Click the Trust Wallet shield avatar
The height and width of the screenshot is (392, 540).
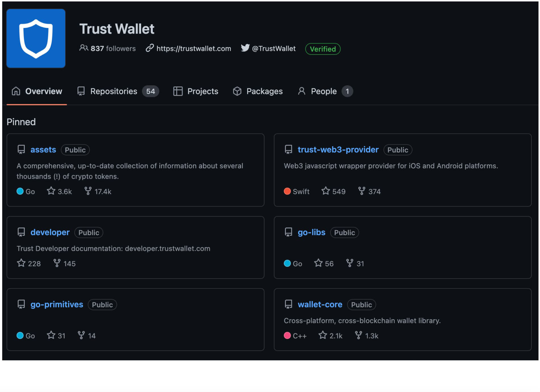point(36,38)
